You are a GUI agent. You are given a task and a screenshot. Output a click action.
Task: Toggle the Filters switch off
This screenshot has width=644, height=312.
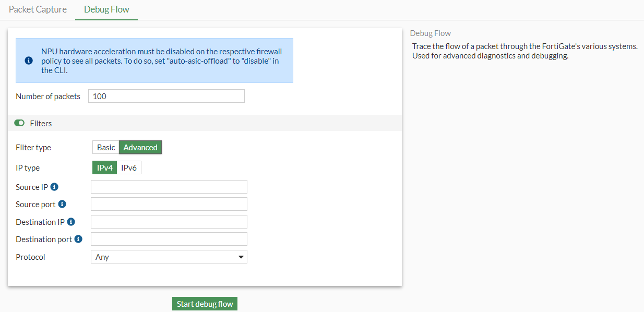(x=20, y=123)
